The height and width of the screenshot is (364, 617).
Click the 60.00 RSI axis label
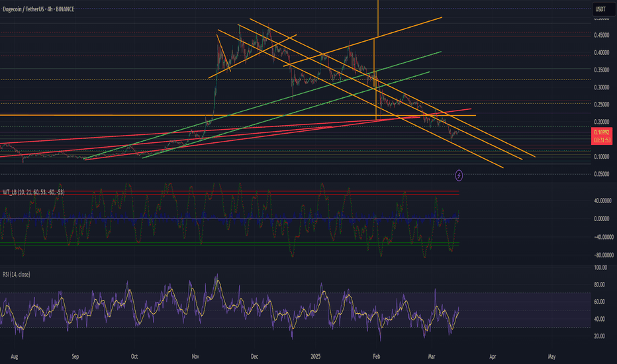tap(599, 302)
